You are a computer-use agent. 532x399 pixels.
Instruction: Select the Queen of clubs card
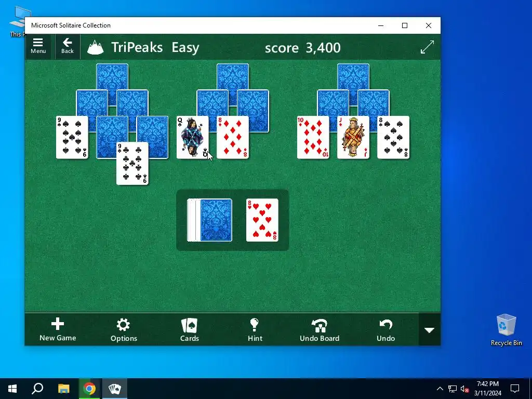(x=192, y=137)
